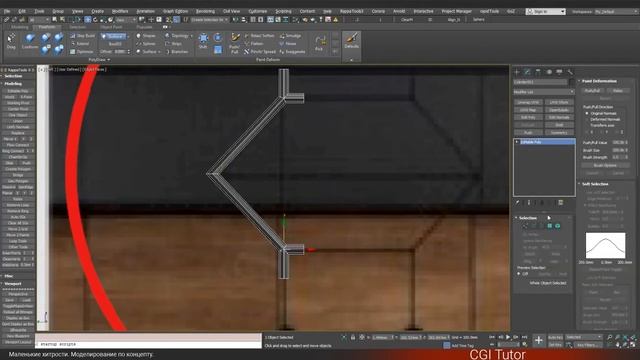Select Vertex sub-object level icon

coord(525,226)
